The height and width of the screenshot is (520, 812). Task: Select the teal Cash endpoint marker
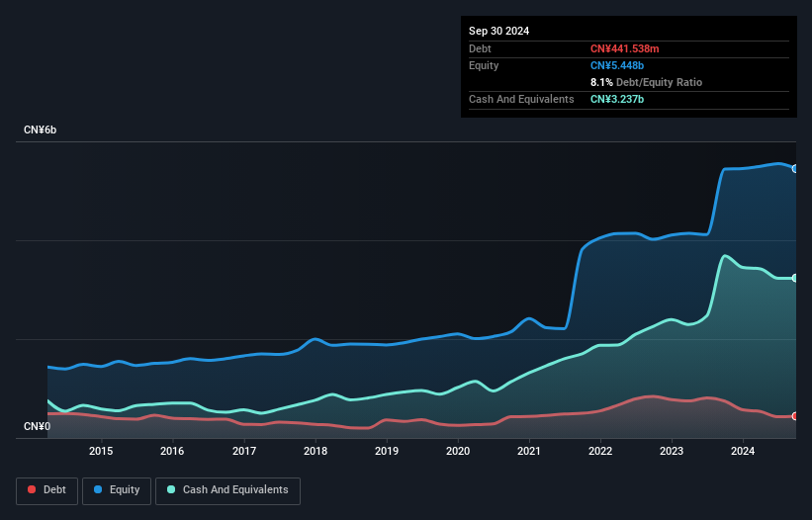795,279
